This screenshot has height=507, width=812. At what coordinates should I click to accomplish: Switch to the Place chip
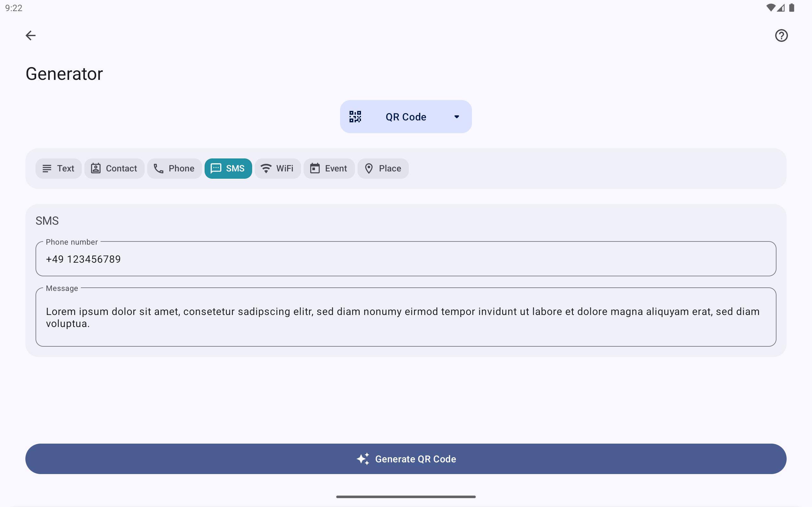point(383,168)
